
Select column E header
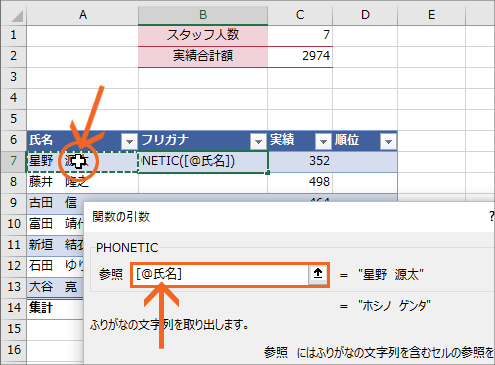click(431, 15)
